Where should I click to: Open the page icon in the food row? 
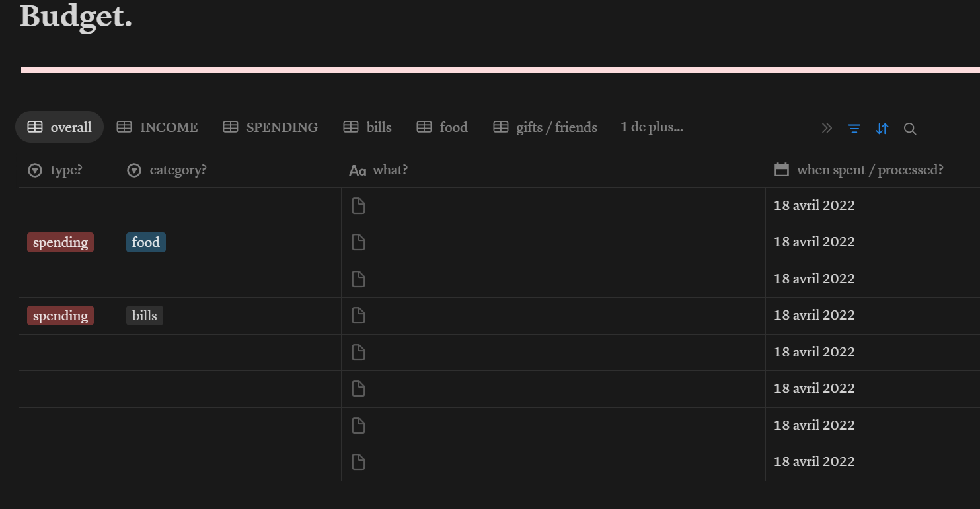coord(358,242)
